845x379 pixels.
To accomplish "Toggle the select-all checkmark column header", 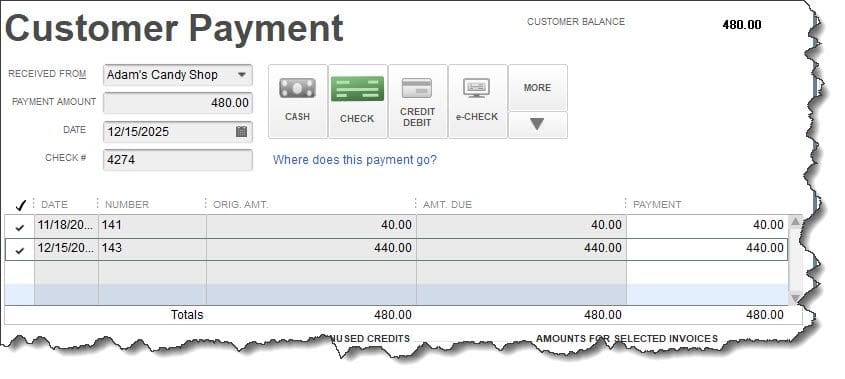I will (x=20, y=205).
